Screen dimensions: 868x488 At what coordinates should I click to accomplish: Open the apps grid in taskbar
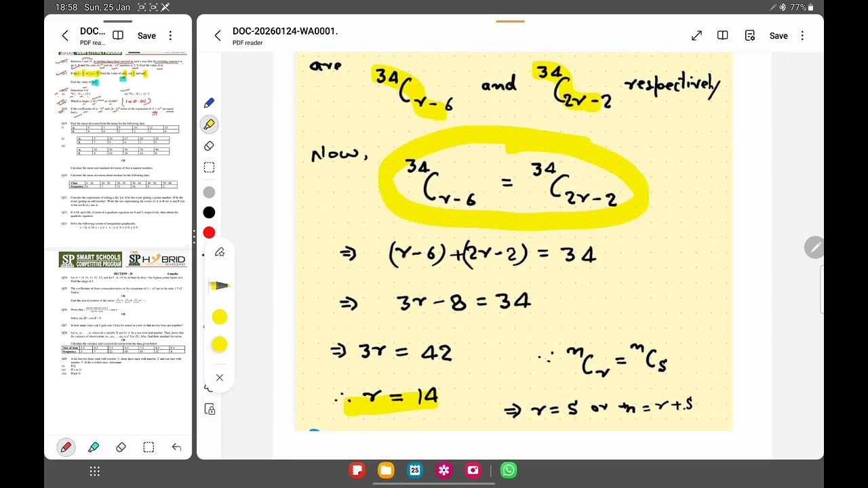click(x=95, y=471)
